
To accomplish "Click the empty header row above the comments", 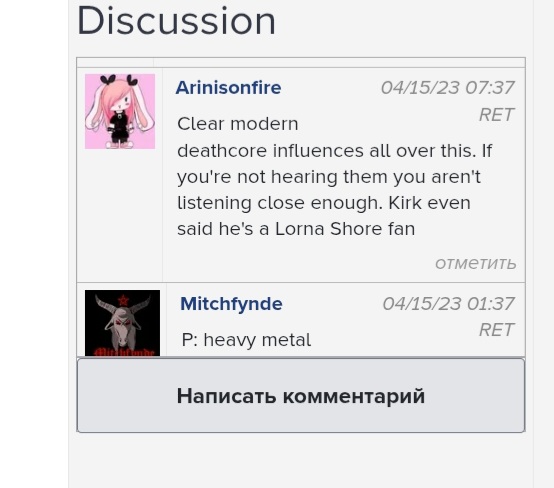I will (x=301, y=63).
